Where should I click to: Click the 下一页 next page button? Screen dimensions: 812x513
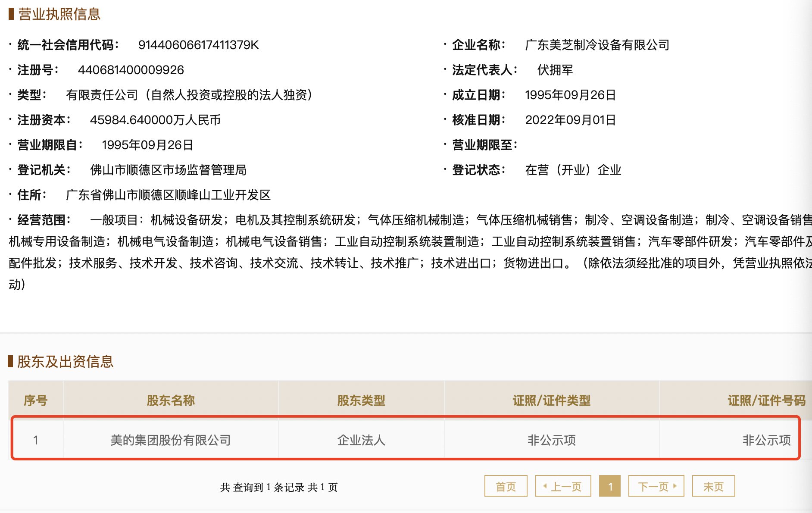(x=656, y=486)
